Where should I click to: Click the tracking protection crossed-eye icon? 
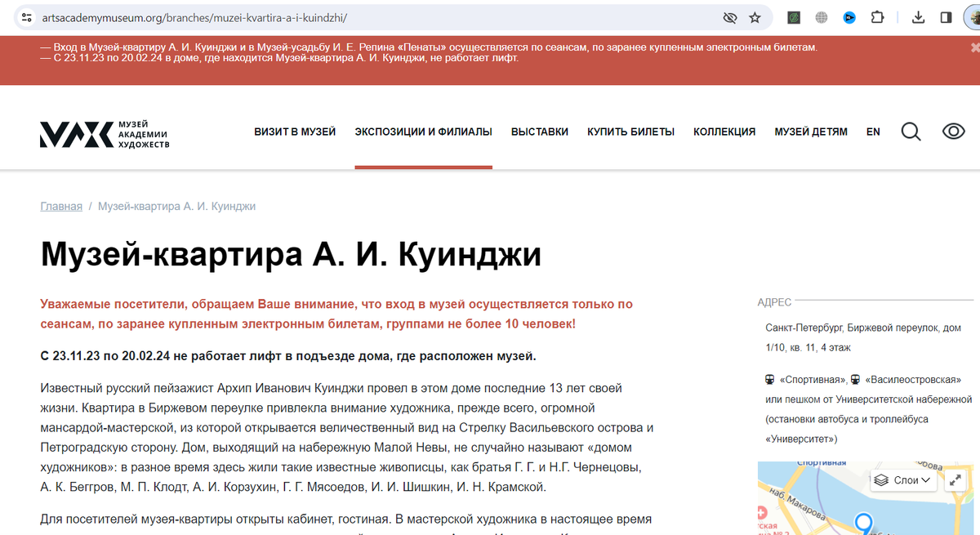(730, 17)
